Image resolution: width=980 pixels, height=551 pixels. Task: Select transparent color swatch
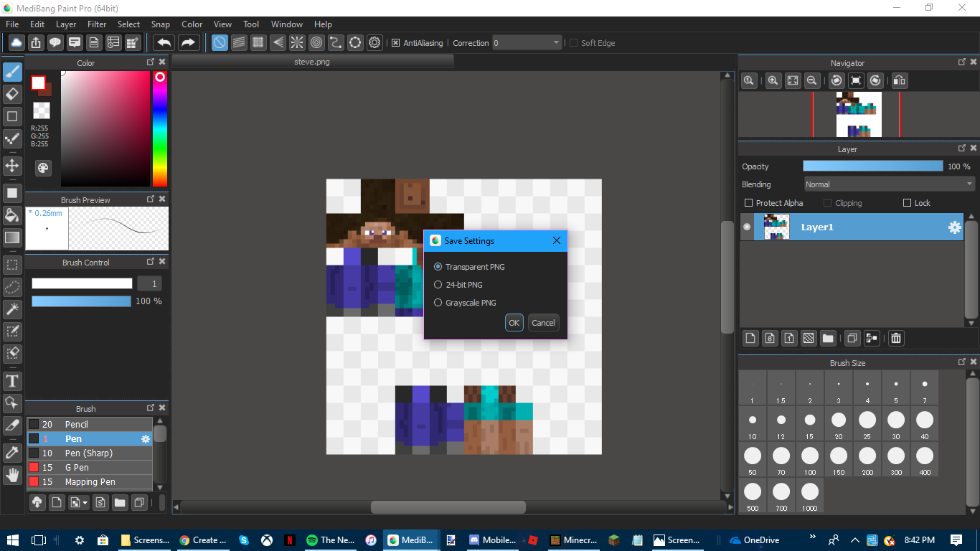point(42,110)
